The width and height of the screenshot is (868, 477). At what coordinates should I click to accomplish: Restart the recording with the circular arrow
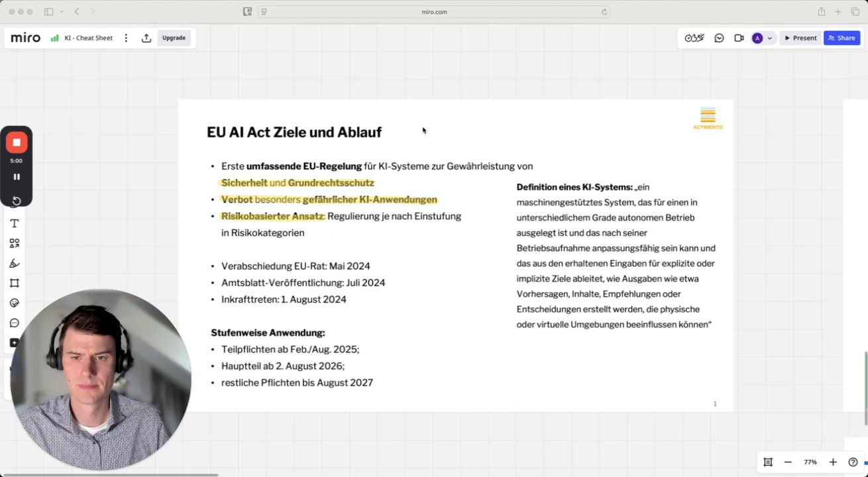17,201
